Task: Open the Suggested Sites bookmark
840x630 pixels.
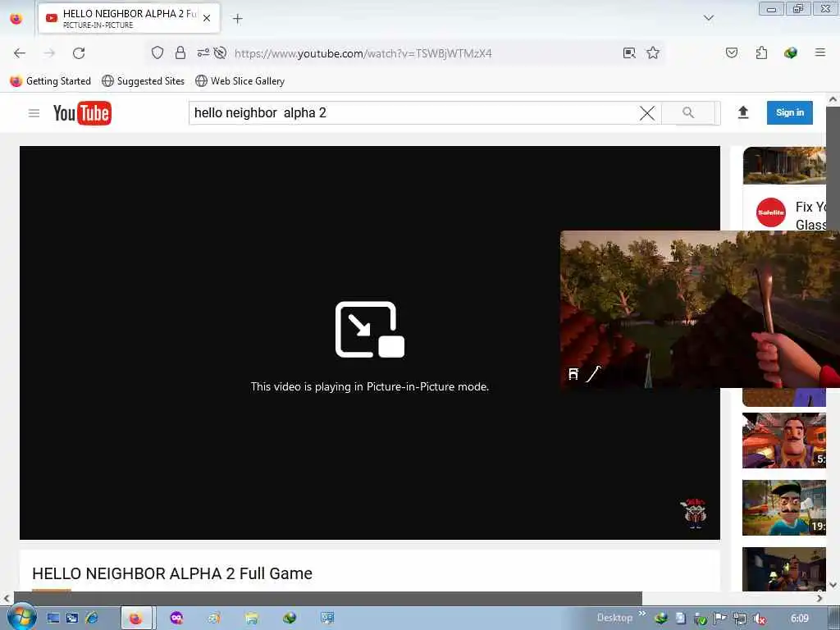Action: 143,81
